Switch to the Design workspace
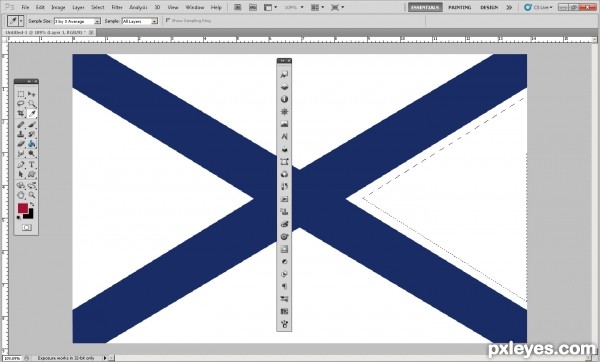Viewport: 600px width, 362px height. coord(489,7)
